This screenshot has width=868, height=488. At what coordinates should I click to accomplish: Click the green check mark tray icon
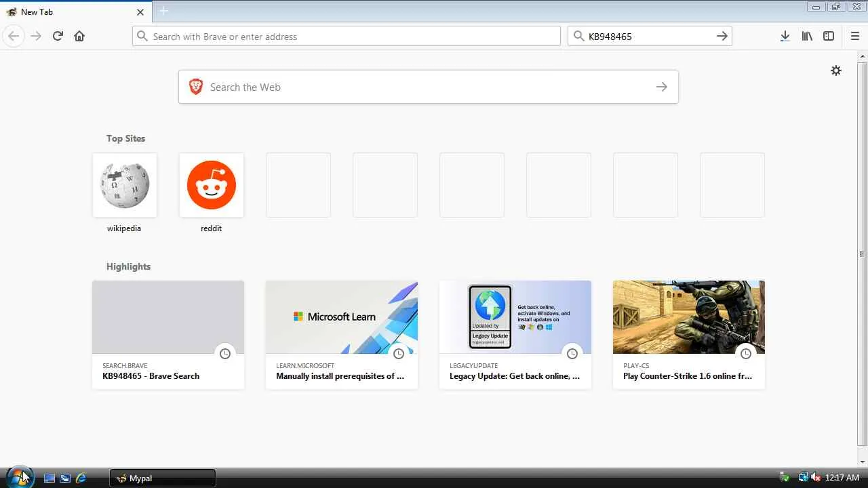(x=785, y=478)
